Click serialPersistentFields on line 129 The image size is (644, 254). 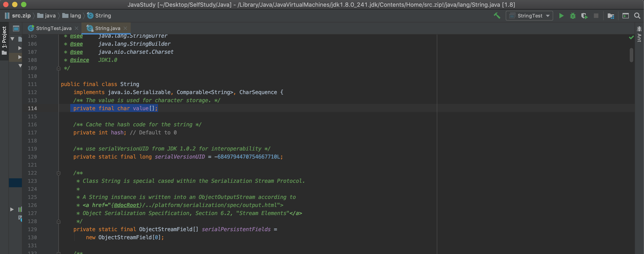pos(236,229)
